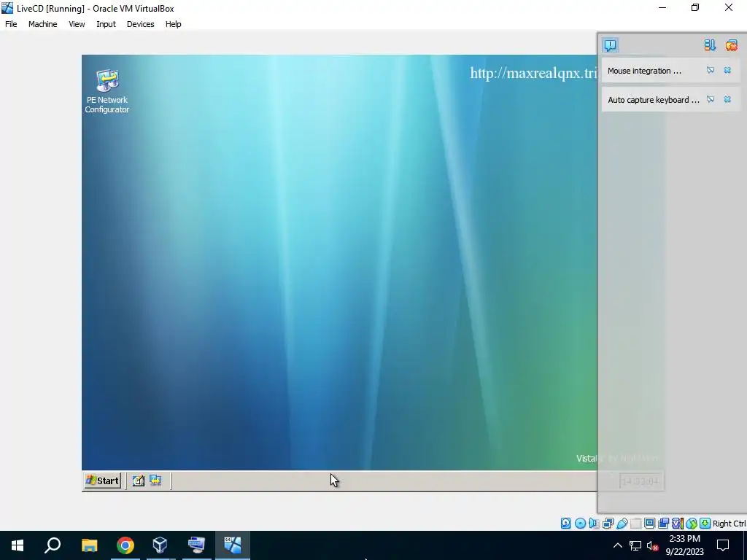
Task: Open the View menu
Action: (x=77, y=24)
